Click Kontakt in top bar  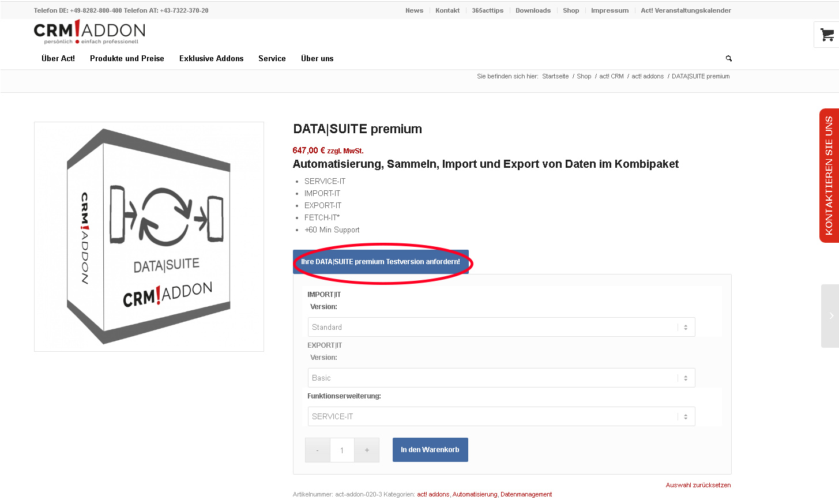pyautogui.click(x=447, y=10)
